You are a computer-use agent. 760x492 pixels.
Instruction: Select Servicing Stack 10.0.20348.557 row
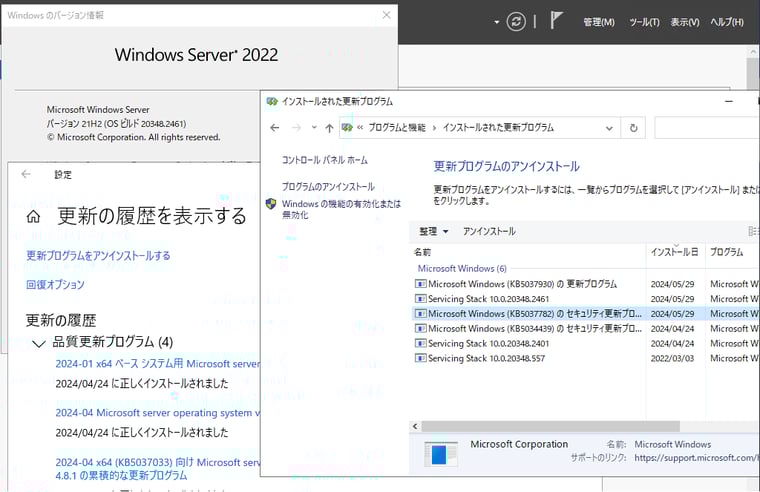point(585,358)
